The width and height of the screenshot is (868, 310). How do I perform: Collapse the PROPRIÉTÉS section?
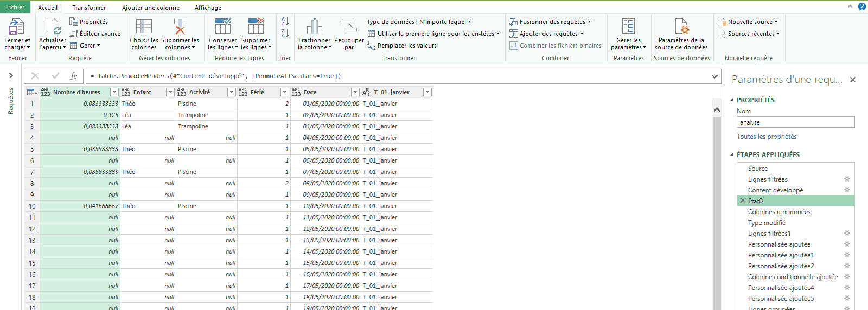[x=731, y=100]
